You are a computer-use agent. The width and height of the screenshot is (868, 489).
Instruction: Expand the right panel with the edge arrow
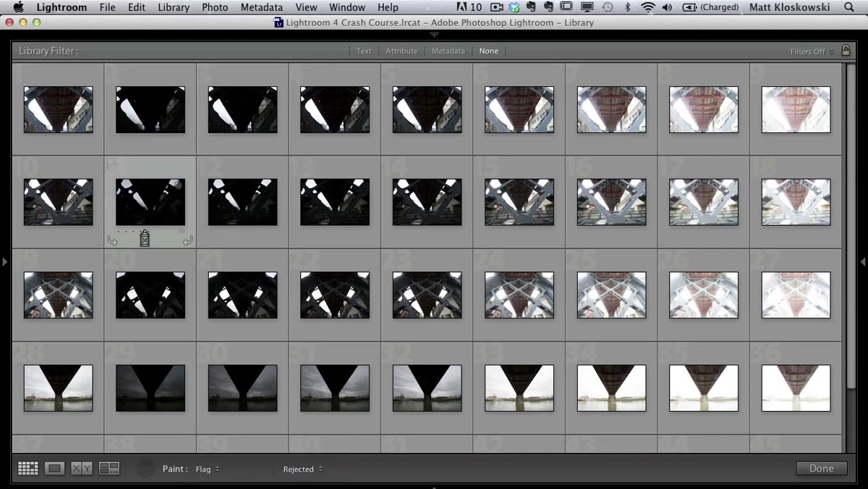pos(863,261)
